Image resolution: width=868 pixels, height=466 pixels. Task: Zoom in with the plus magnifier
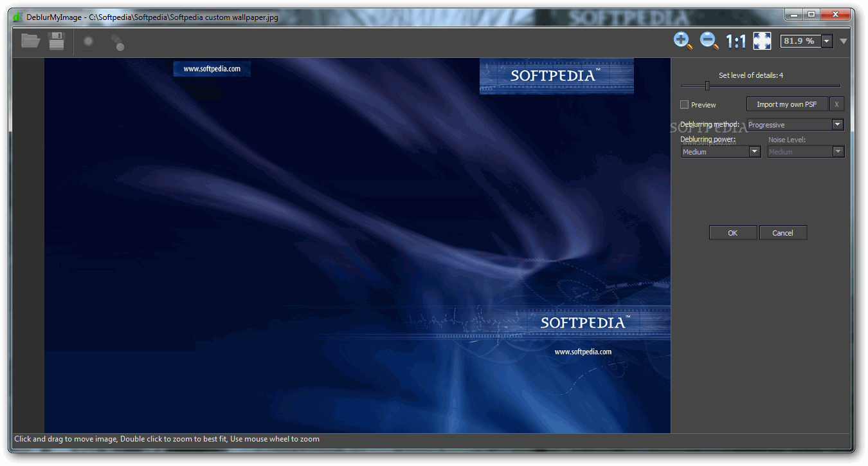point(683,41)
